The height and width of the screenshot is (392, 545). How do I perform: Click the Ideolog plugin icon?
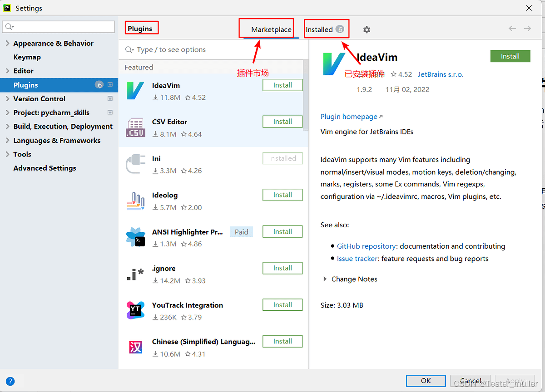click(x=135, y=201)
